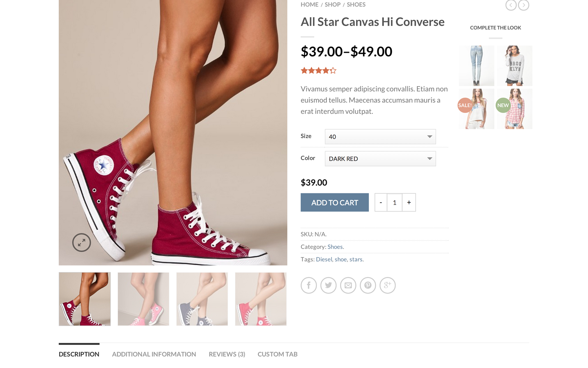Viewport: 588px width, 368px height.
Task: Click Add to Cart button
Action: (x=334, y=202)
